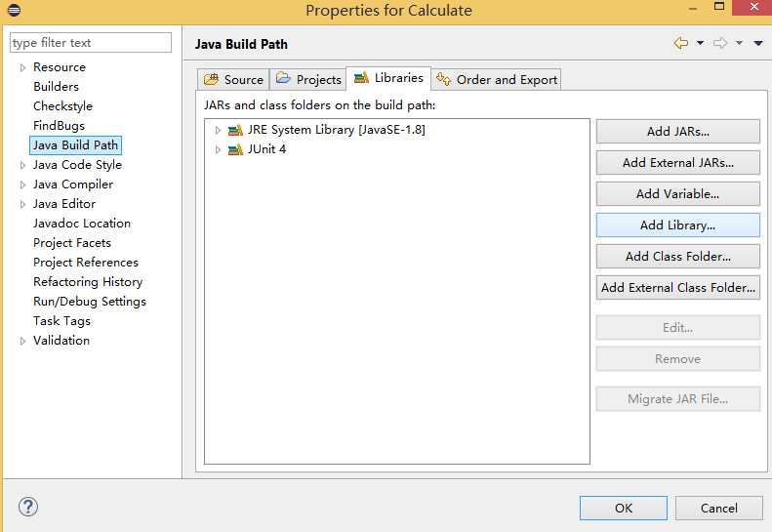This screenshot has width=772, height=532.
Task: Confirm with the OK button
Action: [x=624, y=508]
